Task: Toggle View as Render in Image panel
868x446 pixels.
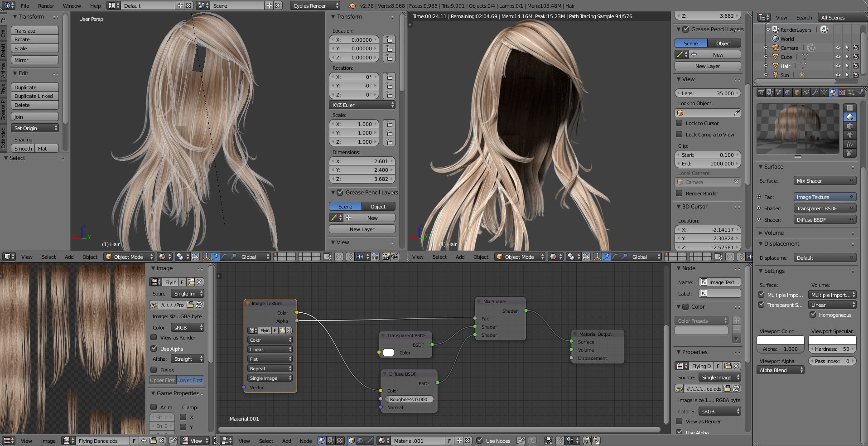Action: coord(154,337)
